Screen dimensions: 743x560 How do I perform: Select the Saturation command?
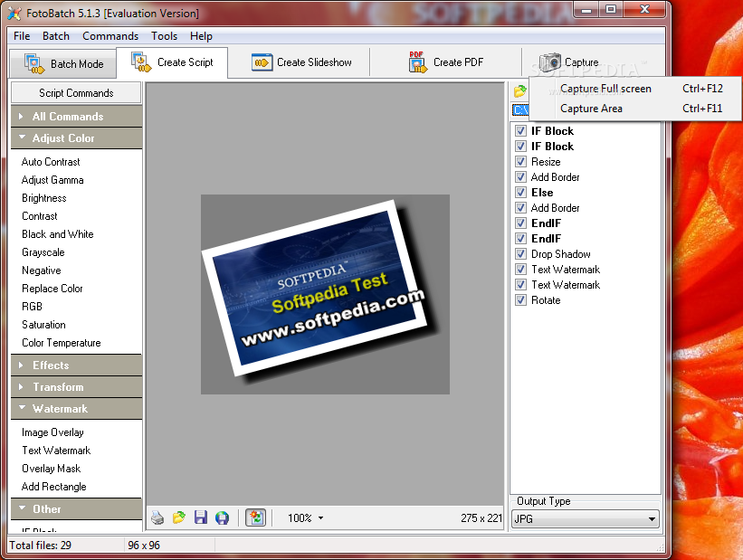(43, 325)
